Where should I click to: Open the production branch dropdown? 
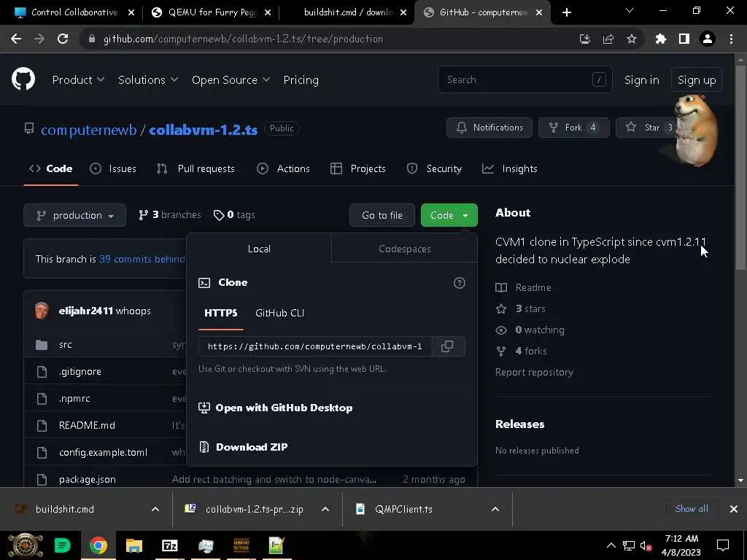tap(75, 215)
